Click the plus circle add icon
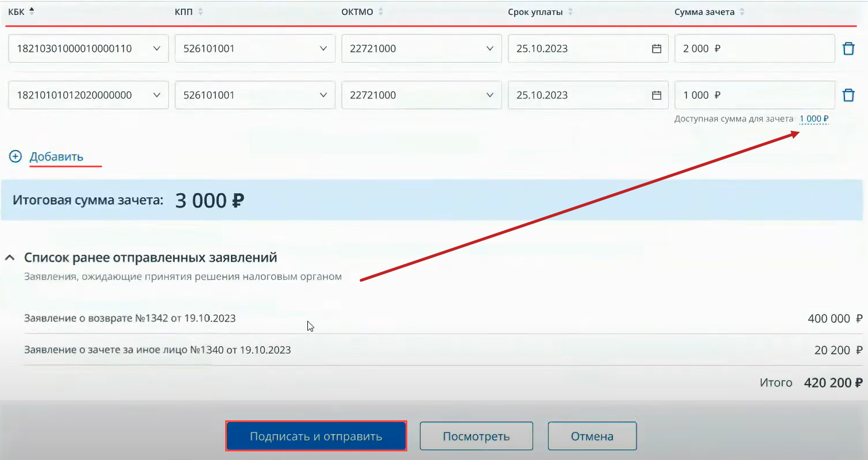Screen dimensions: 868x460 [x=16, y=156]
